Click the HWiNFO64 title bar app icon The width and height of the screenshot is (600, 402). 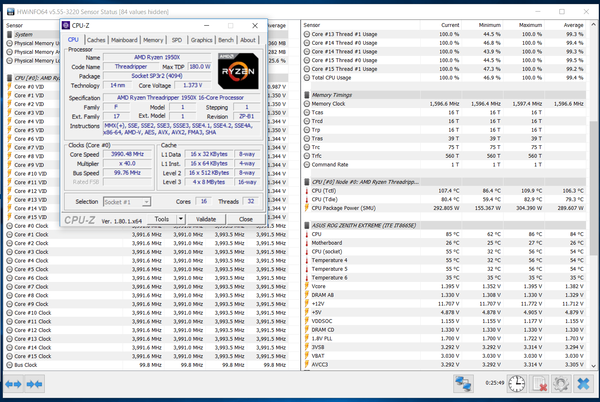tap(11, 11)
